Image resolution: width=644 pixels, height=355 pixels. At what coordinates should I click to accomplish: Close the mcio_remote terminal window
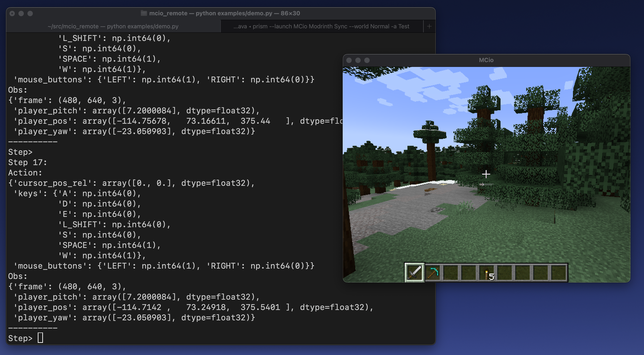tap(12, 13)
